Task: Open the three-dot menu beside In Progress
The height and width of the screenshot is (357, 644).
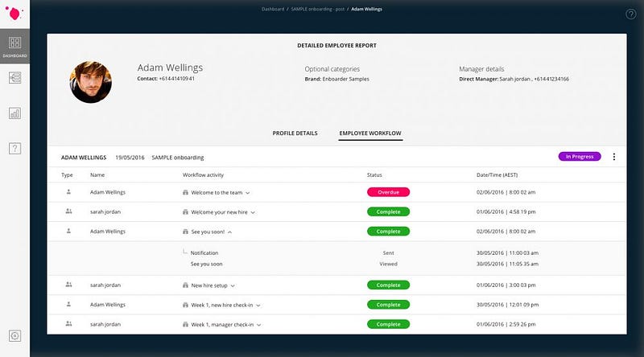Action: (614, 157)
